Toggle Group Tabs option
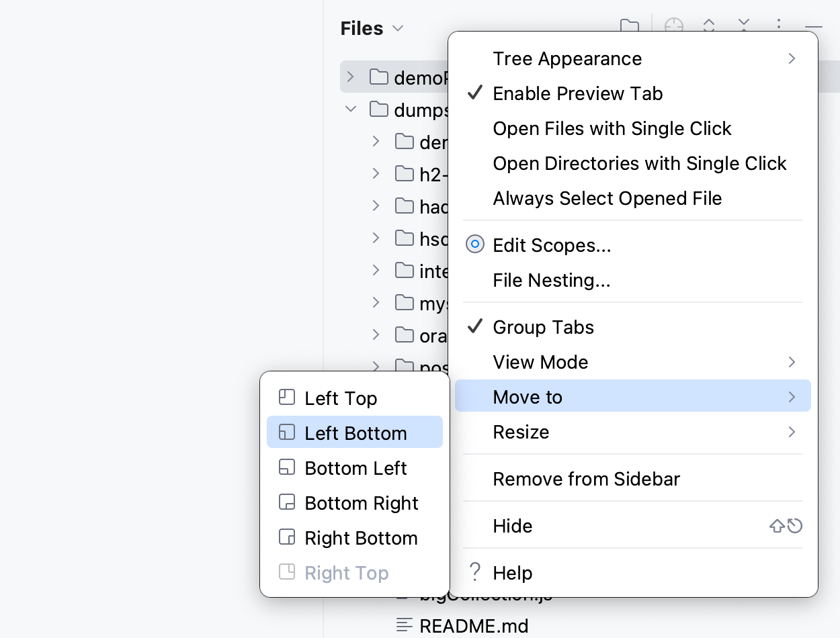Viewport: 840px width, 638px height. coord(544,327)
